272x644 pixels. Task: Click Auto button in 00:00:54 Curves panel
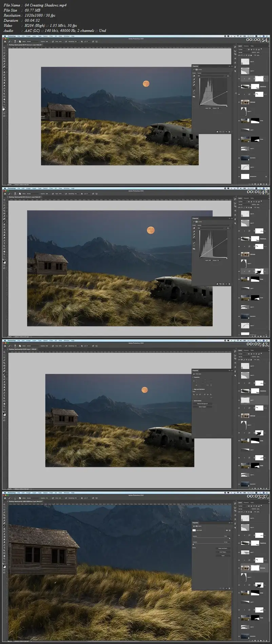coord(228,76)
